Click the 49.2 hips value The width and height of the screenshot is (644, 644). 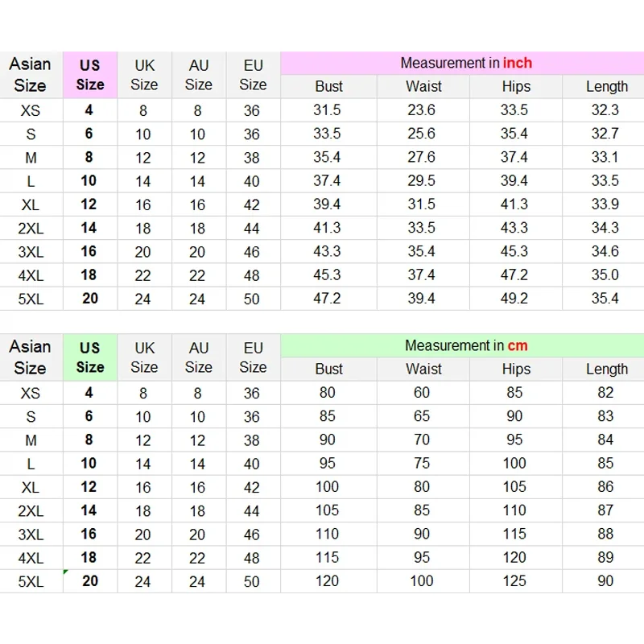tap(514, 299)
